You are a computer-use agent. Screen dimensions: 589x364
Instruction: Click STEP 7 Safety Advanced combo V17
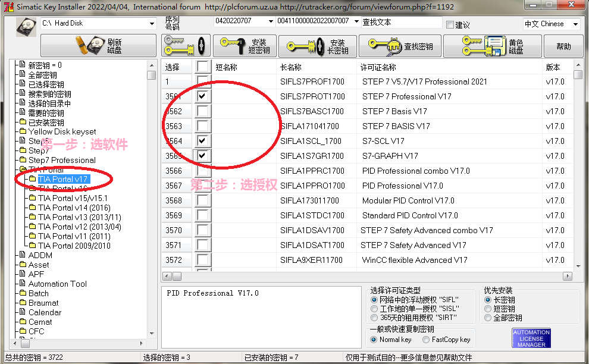(x=427, y=230)
